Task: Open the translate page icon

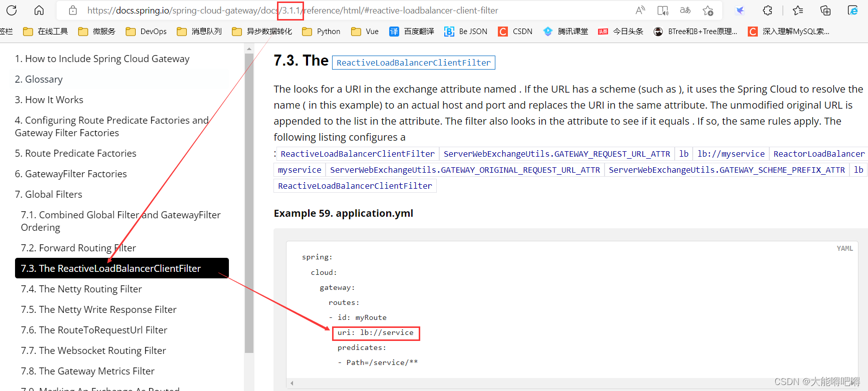Action: [685, 10]
